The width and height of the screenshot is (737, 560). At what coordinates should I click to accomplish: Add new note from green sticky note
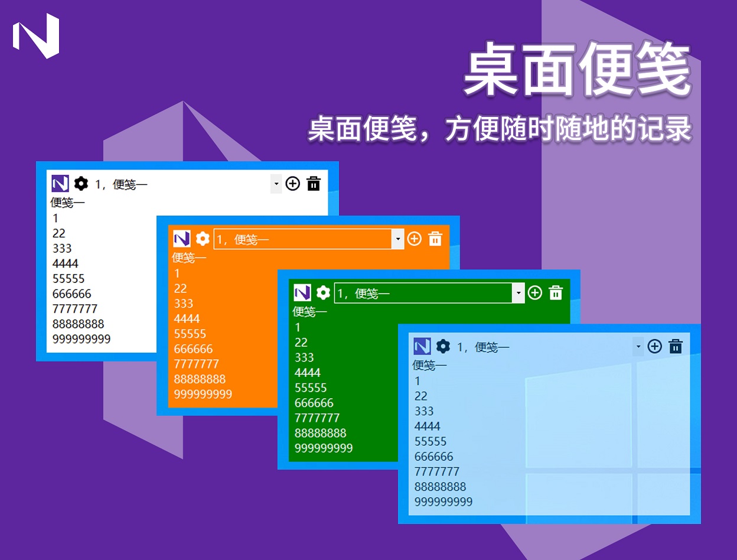(x=535, y=292)
